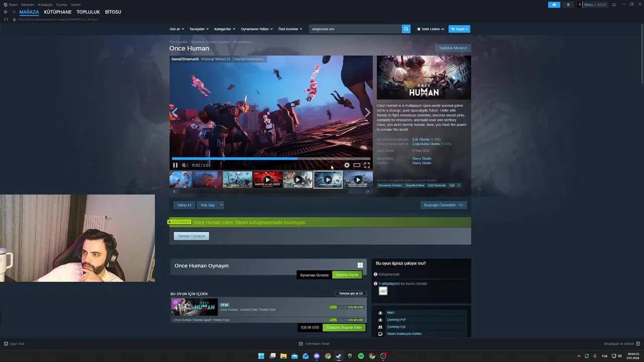Open İndirmeleri Yönet downloads
The image size is (644, 362).
pyautogui.click(x=314, y=344)
